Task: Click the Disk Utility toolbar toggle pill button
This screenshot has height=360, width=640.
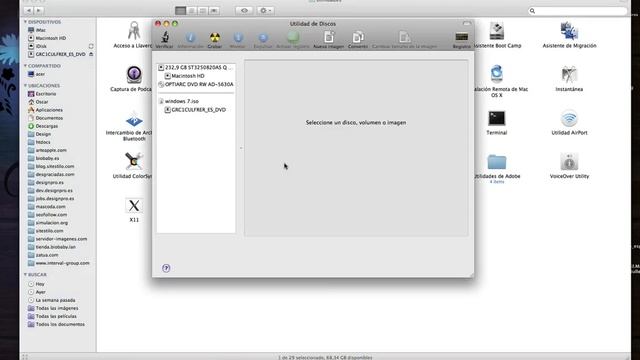Action: (x=467, y=24)
